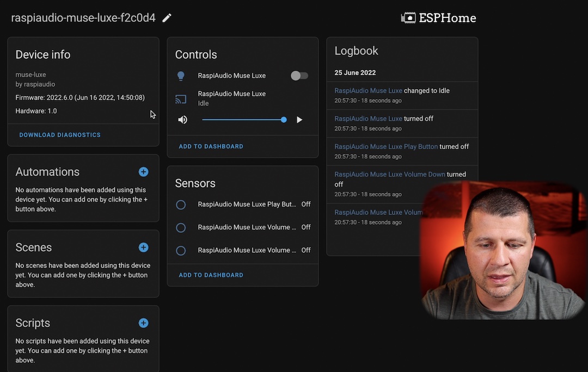Adjust the media player volume slider
The image size is (588, 372).
point(244,120)
